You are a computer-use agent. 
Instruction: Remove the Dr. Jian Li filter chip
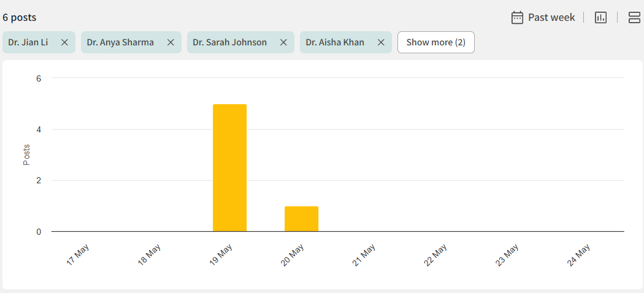(64, 42)
